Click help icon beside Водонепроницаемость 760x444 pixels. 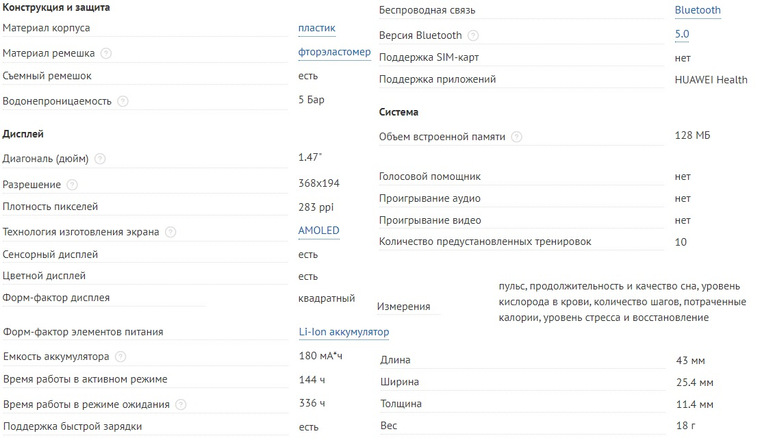(123, 101)
